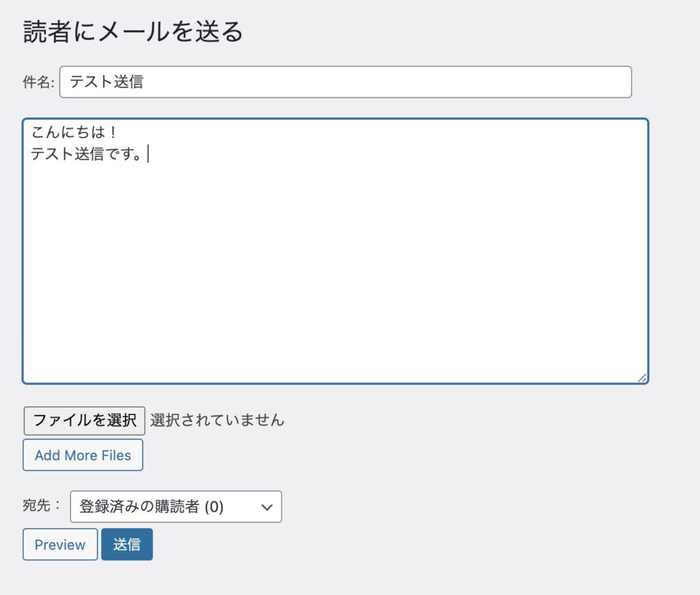Click the textarea resize handle
The width and height of the screenshot is (700, 595).
click(642, 378)
